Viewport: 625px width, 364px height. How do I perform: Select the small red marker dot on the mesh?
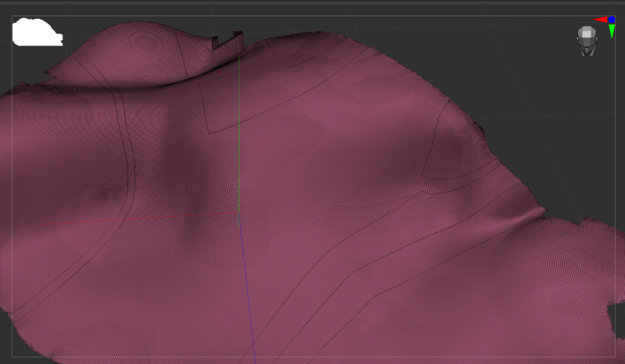pos(219,72)
